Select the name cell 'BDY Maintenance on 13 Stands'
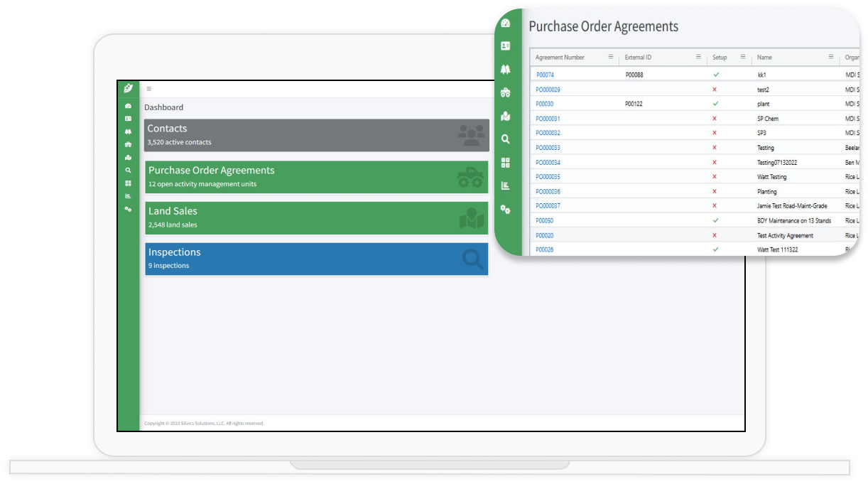868x484 pixels. [794, 221]
